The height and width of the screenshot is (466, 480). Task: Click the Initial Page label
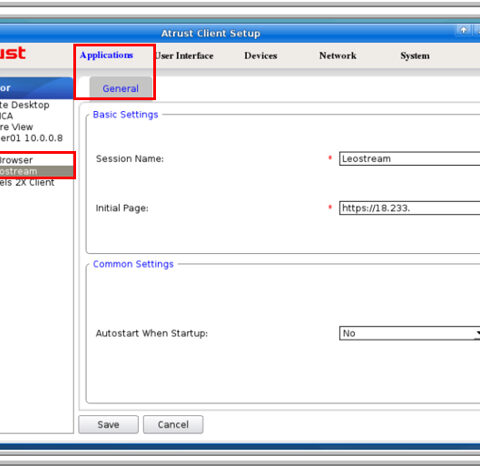pos(122,208)
